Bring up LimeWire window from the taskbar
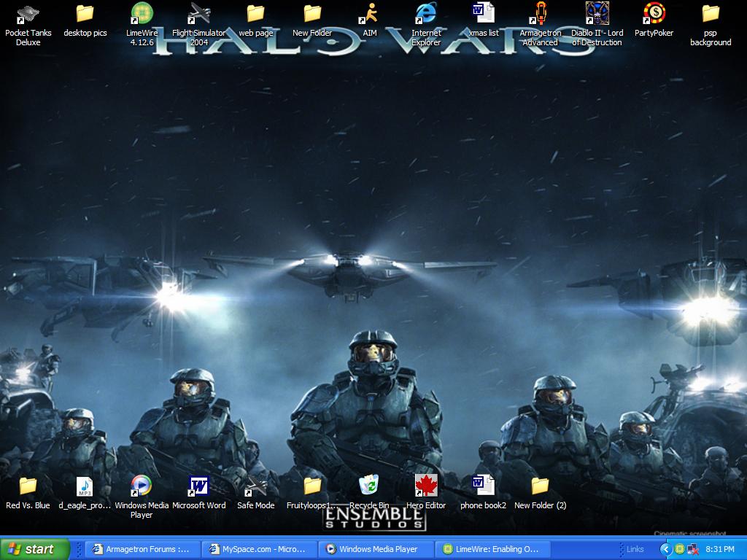The height and width of the screenshot is (560, 747). [492, 549]
